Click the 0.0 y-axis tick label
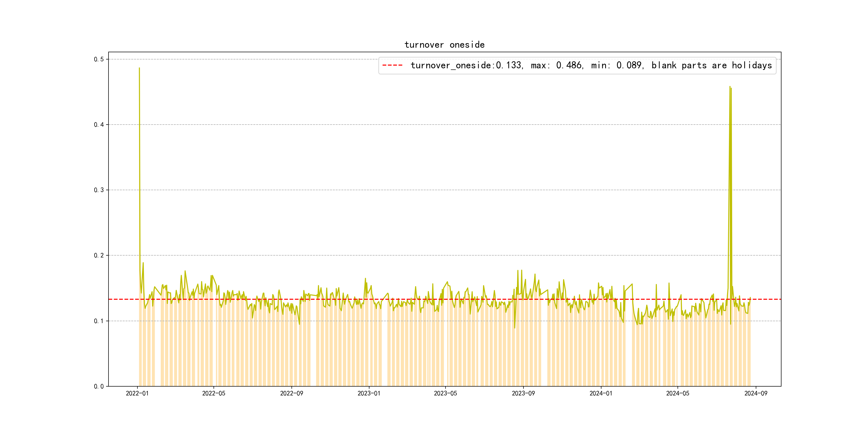Screen dimensions: 868x434 tap(99, 387)
